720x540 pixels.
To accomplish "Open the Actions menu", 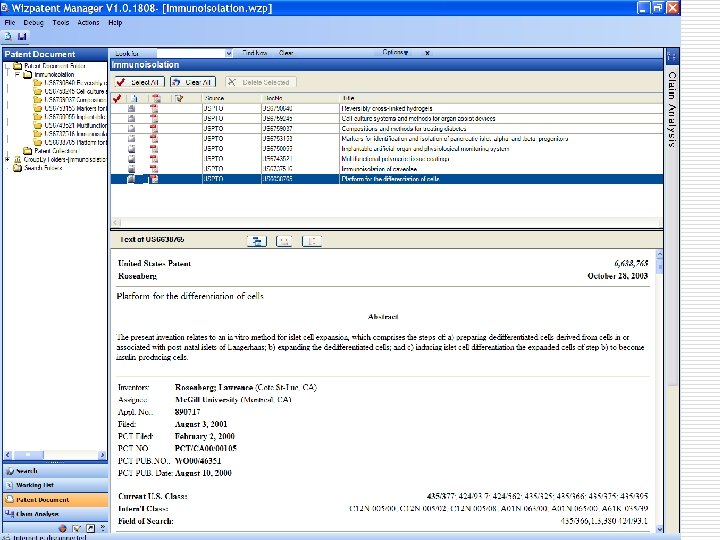I will (x=88, y=22).
